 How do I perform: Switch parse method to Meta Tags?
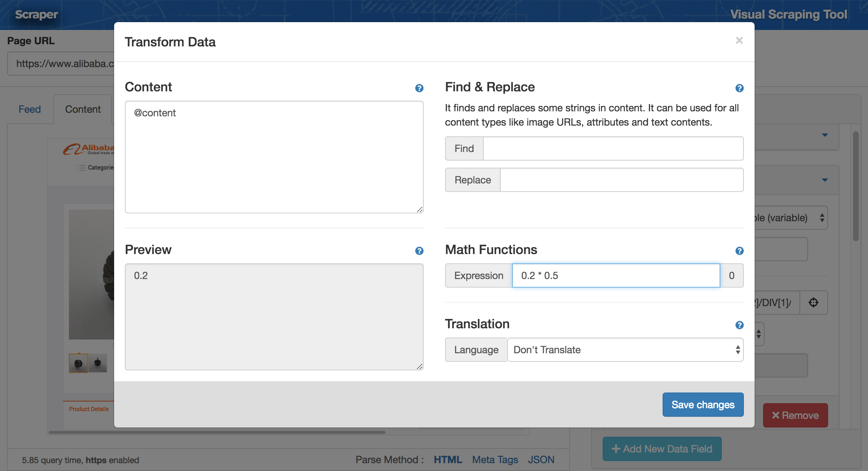tap(495, 460)
